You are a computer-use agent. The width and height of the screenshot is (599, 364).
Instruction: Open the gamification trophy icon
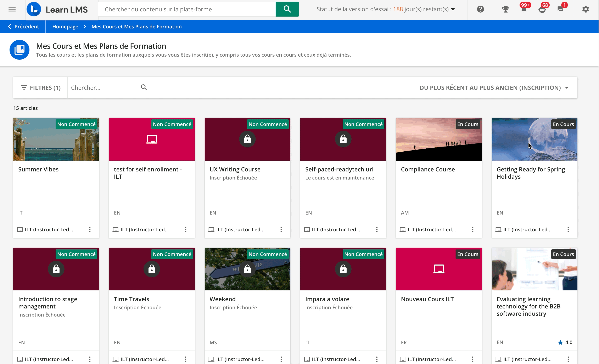click(x=505, y=9)
